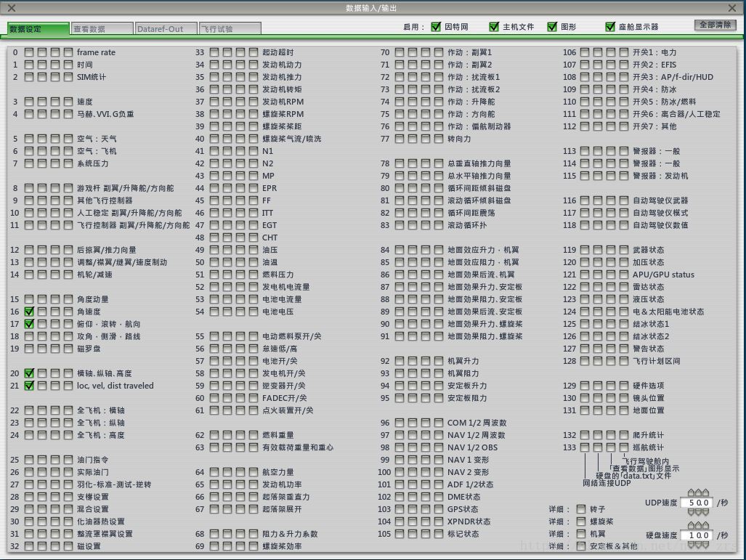This screenshot has width=746, height=560.
Task: Enable cockpit display box for row 54 电池电压
Action: (x=253, y=312)
